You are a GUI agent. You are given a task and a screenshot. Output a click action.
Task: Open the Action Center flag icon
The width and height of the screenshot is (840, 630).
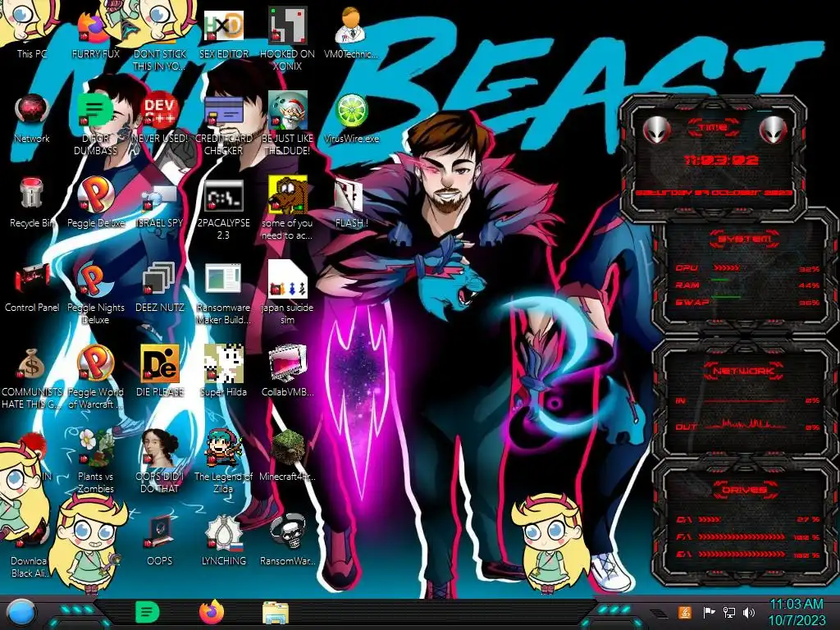pyautogui.click(x=709, y=612)
